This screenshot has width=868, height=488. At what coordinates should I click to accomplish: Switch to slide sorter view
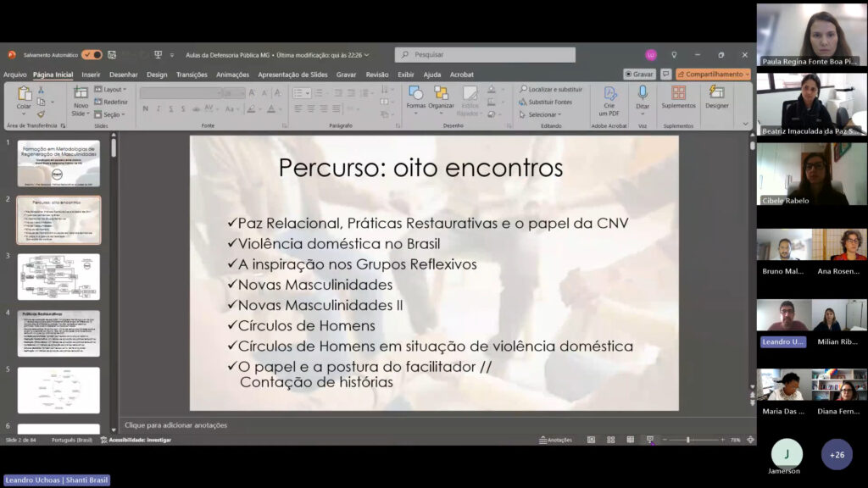[610, 440]
